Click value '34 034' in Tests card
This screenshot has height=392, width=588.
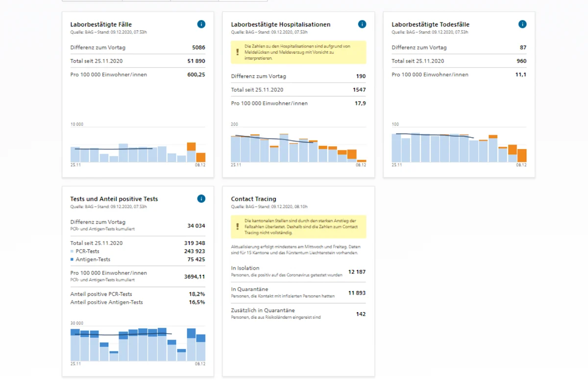click(x=196, y=226)
